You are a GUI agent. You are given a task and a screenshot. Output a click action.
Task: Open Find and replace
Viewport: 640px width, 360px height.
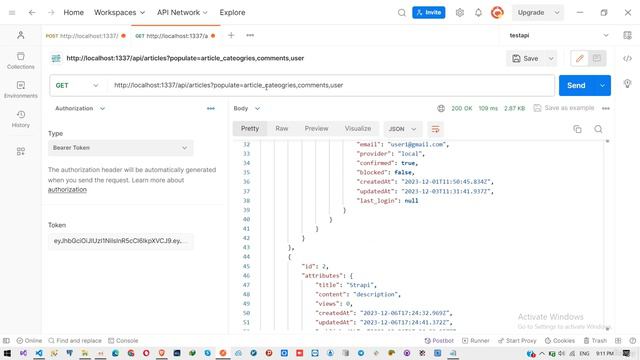[x=75, y=340]
